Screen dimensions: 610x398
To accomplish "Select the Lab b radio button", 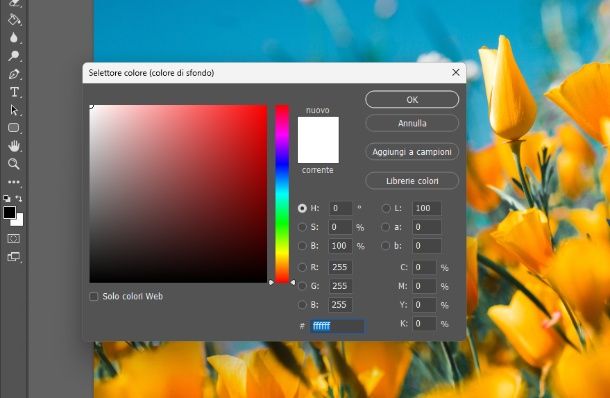I will 386,246.
